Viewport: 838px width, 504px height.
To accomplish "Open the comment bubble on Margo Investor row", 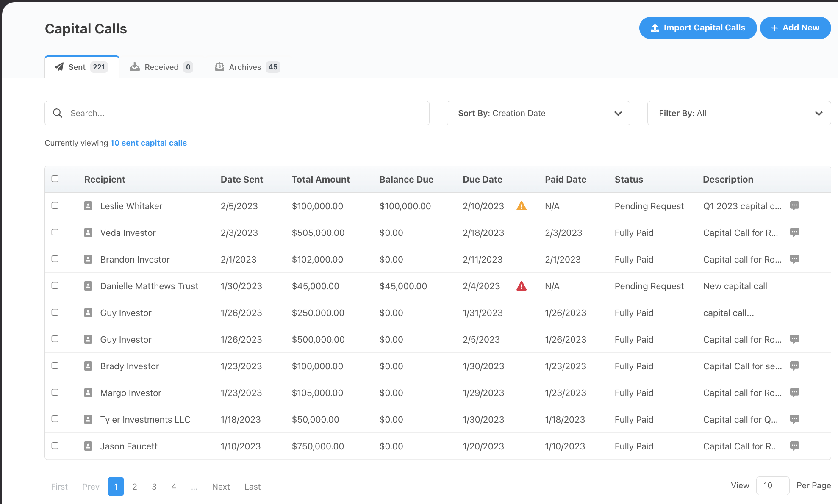I will point(794,392).
